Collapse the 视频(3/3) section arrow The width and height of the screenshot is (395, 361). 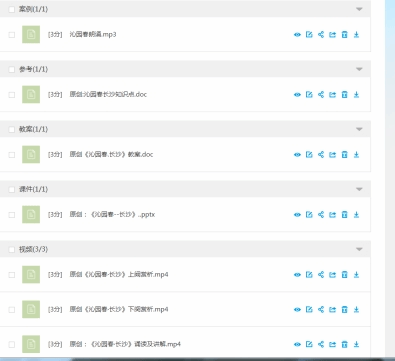[359, 249]
